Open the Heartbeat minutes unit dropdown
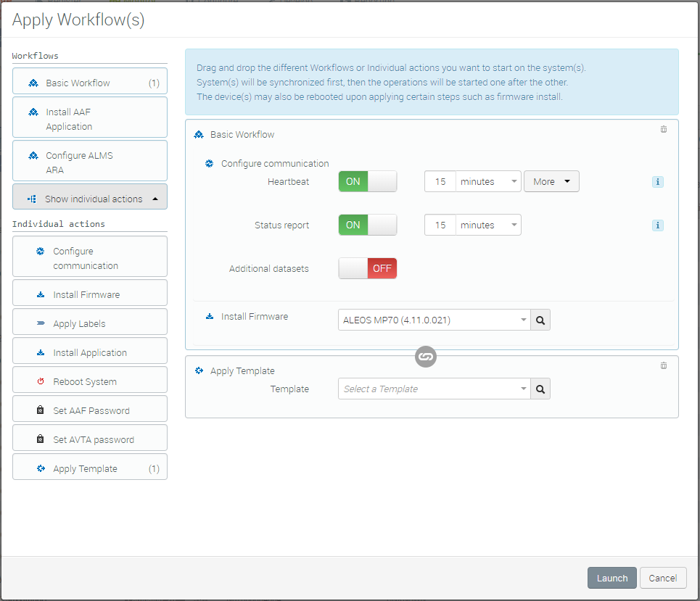Viewport: 700px width, 601px height. point(488,182)
